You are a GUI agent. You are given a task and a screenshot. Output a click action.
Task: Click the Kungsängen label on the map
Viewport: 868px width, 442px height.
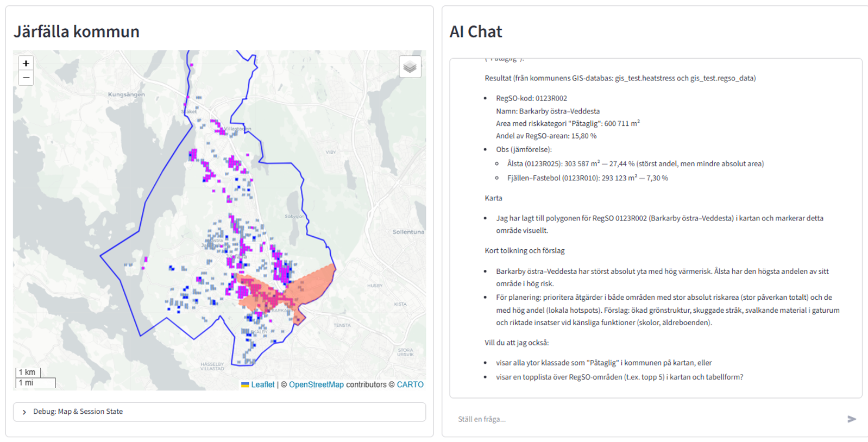(126, 94)
